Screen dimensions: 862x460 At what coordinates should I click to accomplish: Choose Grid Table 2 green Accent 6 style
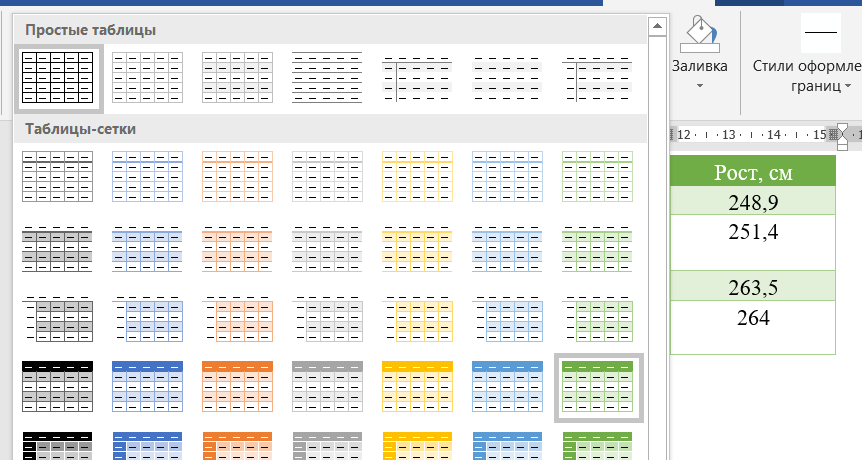(598, 248)
